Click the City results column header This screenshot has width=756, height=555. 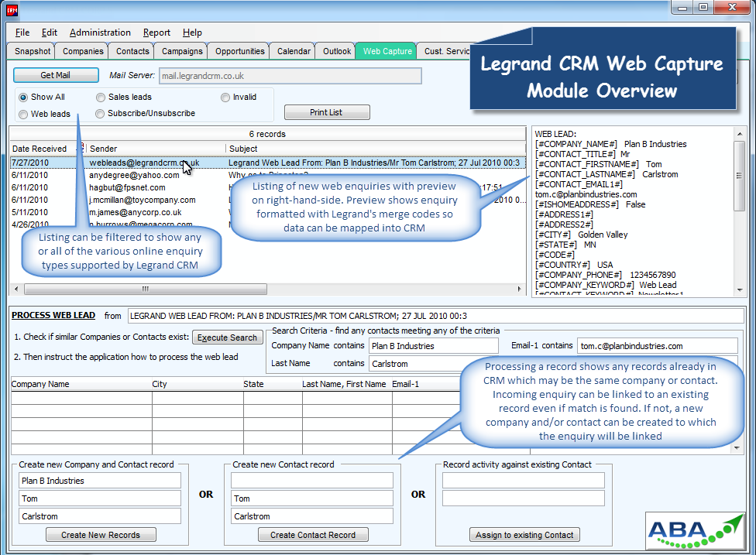[198, 384]
